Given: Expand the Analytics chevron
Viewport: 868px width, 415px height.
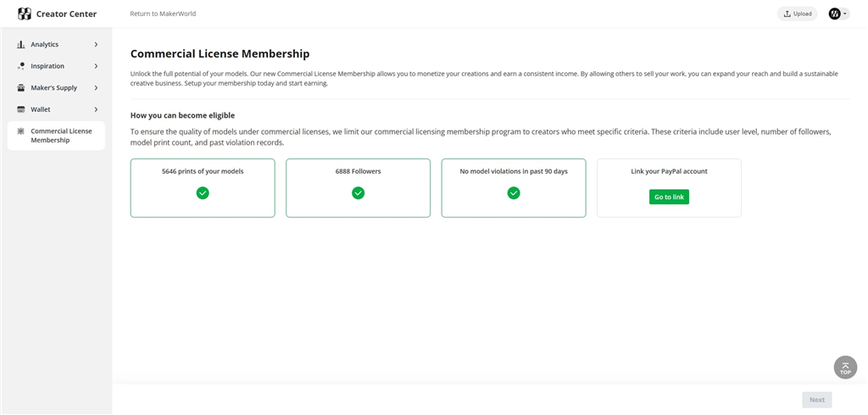Looking at the screenshot, I should pos(96,44).
